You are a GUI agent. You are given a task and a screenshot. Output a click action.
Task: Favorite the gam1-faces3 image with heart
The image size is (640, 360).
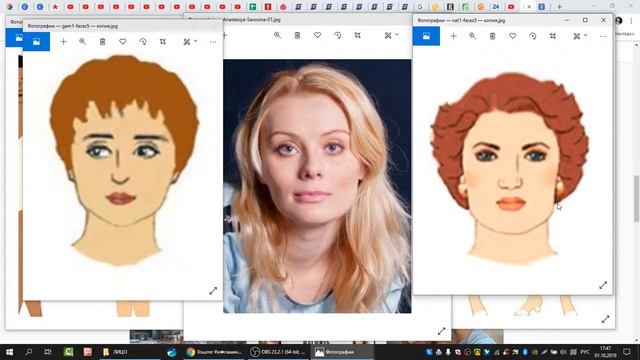(x=122, y=42)
